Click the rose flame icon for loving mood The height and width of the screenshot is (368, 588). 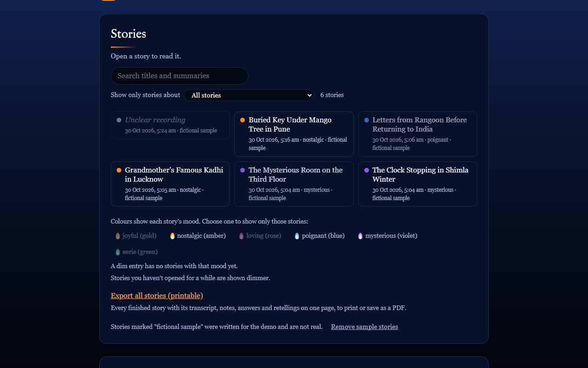click(241, 236)
